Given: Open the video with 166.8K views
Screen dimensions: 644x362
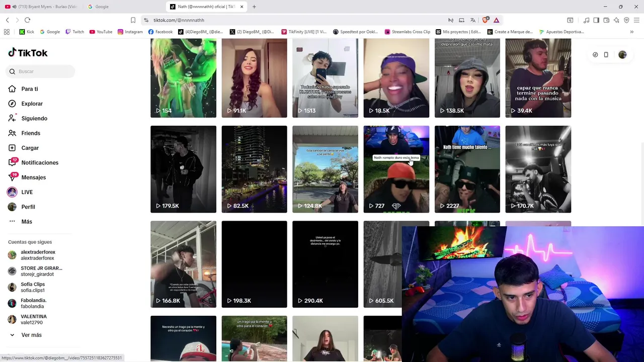Looking at the screenshot, I should [183, 264].
